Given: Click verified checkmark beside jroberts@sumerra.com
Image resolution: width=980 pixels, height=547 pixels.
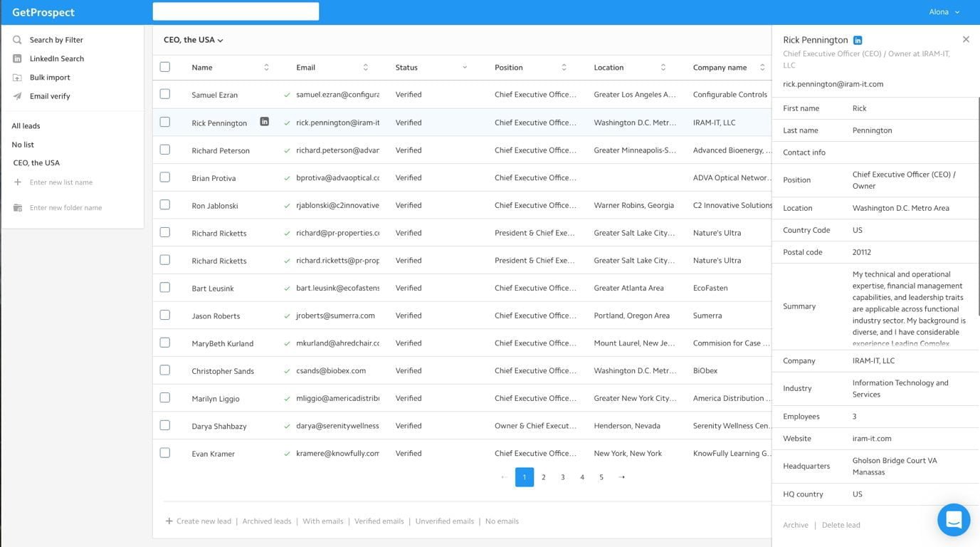Looking at the screenshot, I should 287,316.
